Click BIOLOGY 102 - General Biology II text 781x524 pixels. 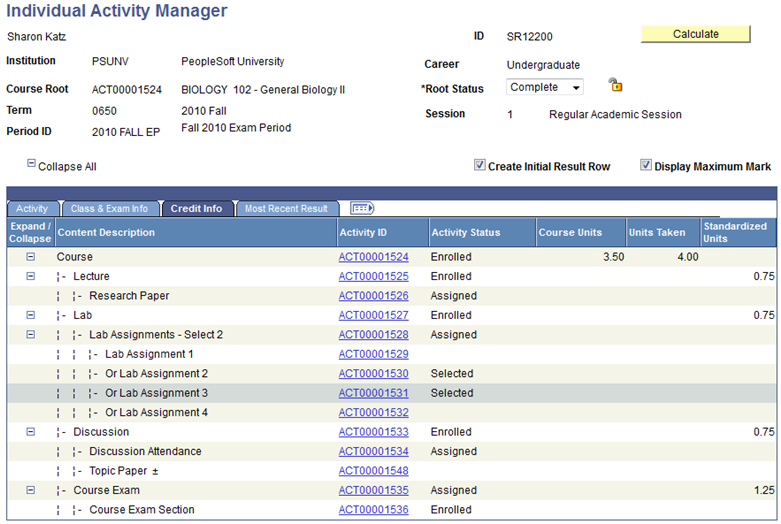263,90
